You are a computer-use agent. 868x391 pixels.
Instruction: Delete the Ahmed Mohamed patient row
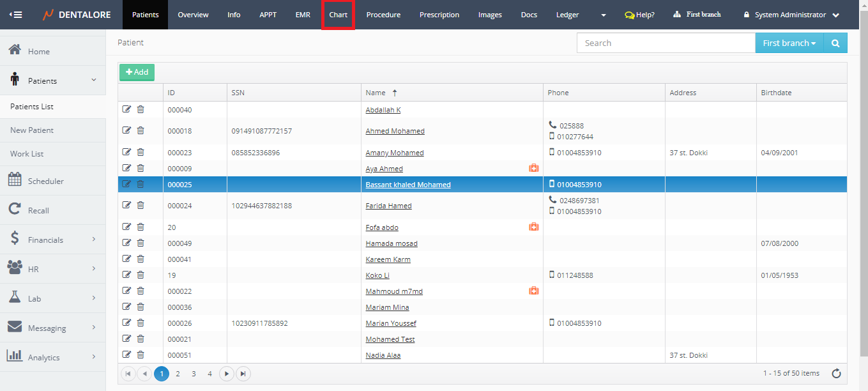pyautogui.click(x=141, y=130)
